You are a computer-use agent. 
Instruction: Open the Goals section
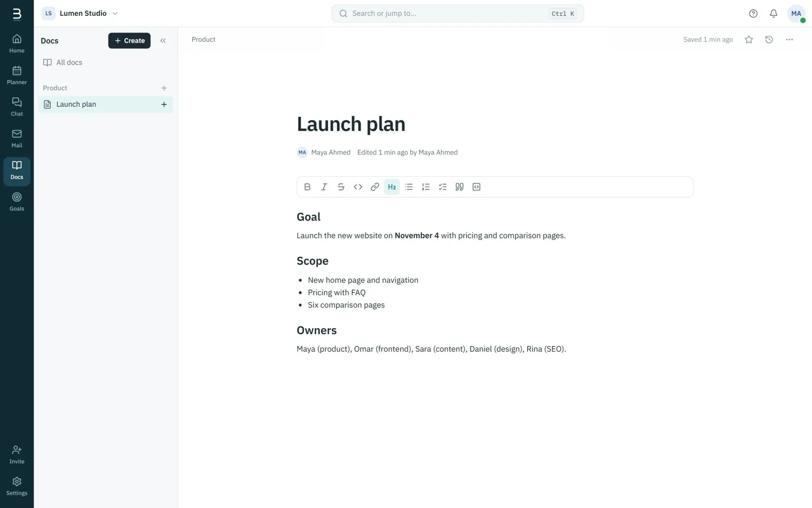17,202
